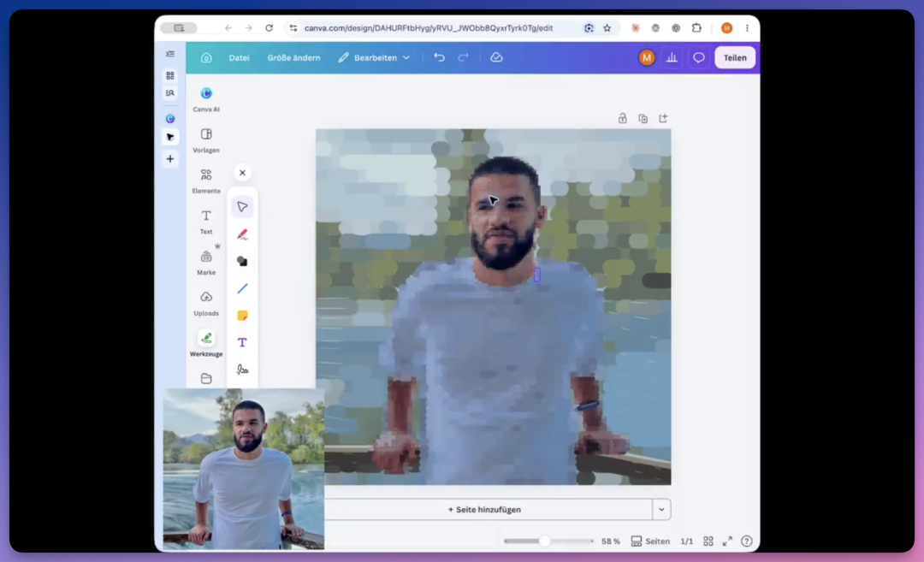This screenshot has width=924, height=562.
Task: Select the purple text tool
Action: [x=242, y=342]
